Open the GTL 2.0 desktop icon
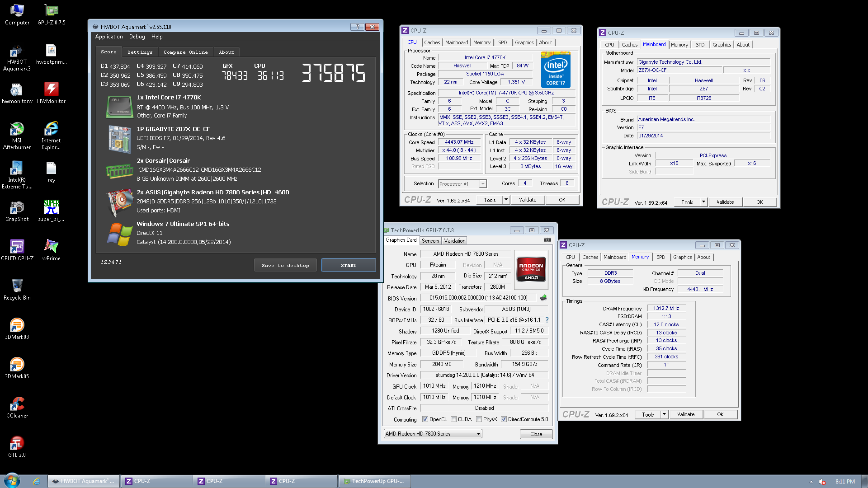 17,447
